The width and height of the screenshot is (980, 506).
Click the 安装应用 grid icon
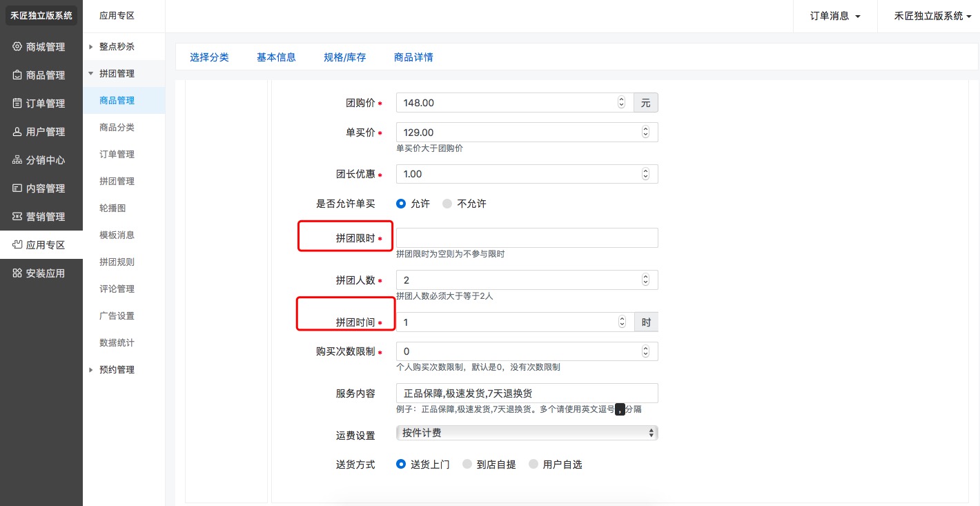click(17, 273)
